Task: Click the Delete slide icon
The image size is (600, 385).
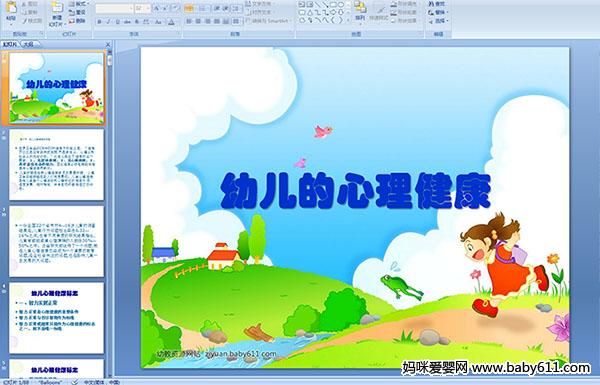Action: tap(77, 21)
